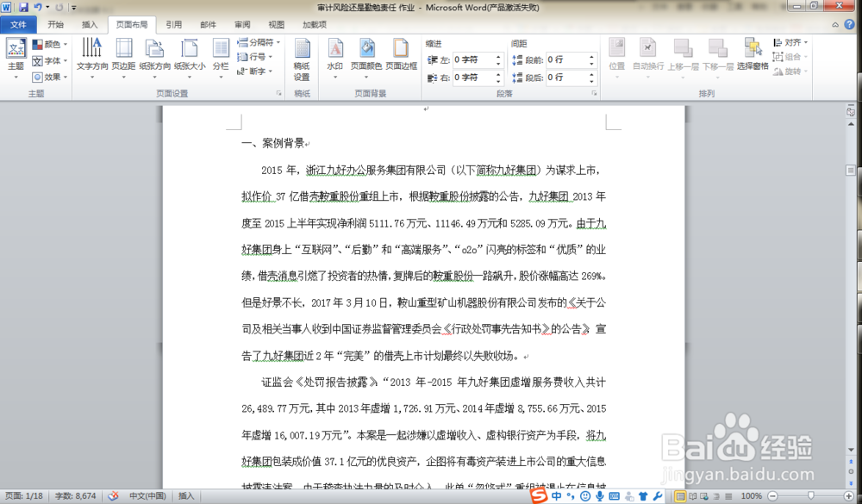
Task: Switch to the 引用 references tab
Action: coord(174,25)
